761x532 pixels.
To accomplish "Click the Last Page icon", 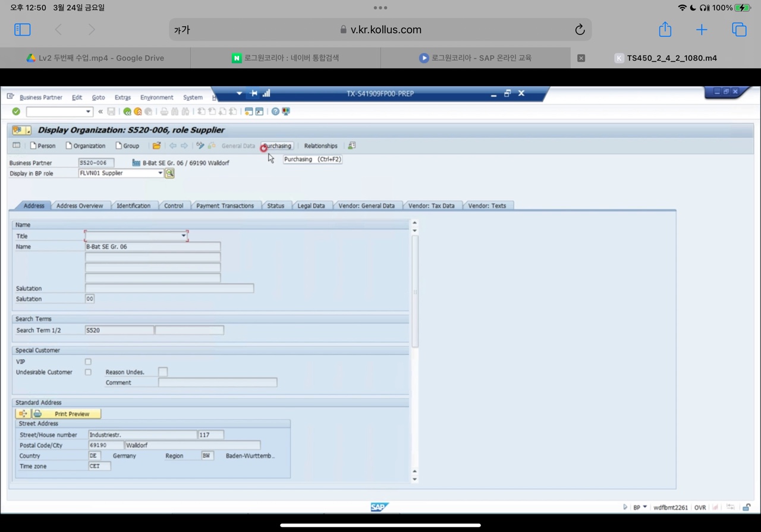I will coord(233,111).
